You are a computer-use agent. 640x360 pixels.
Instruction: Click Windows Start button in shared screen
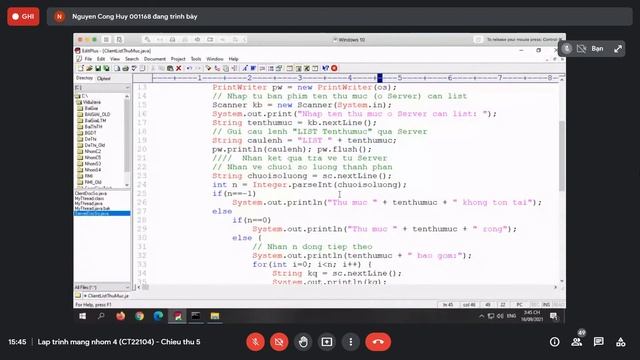82,316
